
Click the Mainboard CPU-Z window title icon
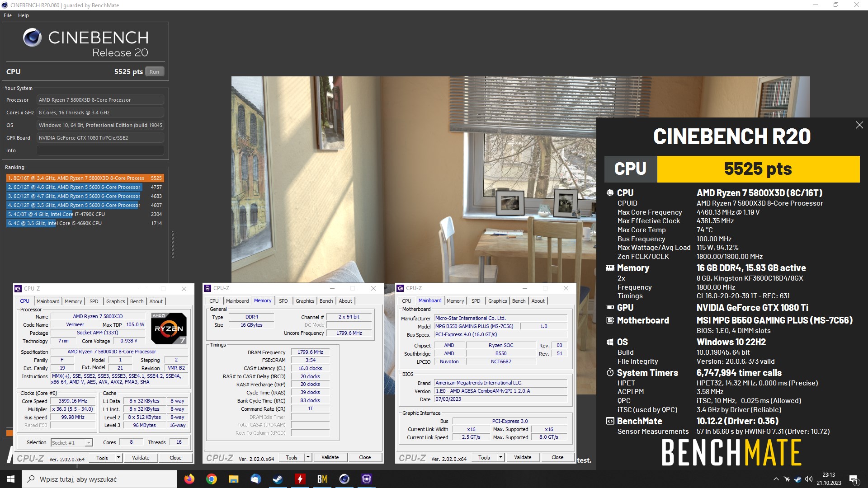pos(400,288)
